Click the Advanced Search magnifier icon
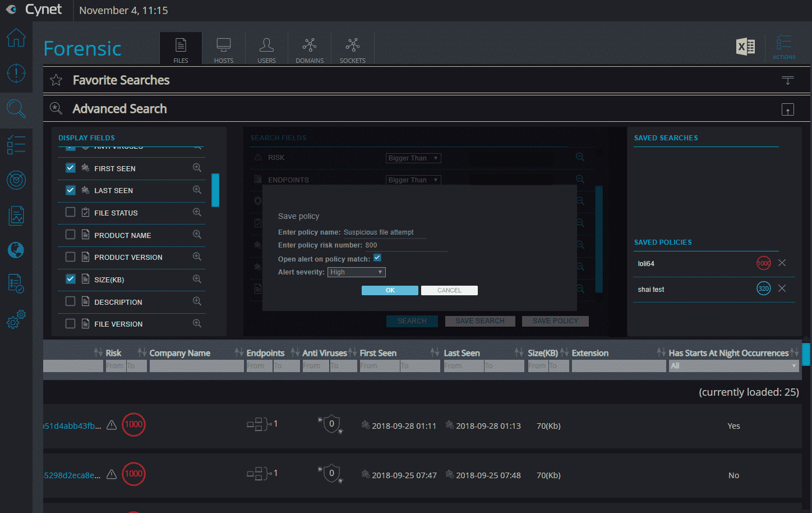The height and width of the screenshot is (513, 812). (x=56, y=108)
